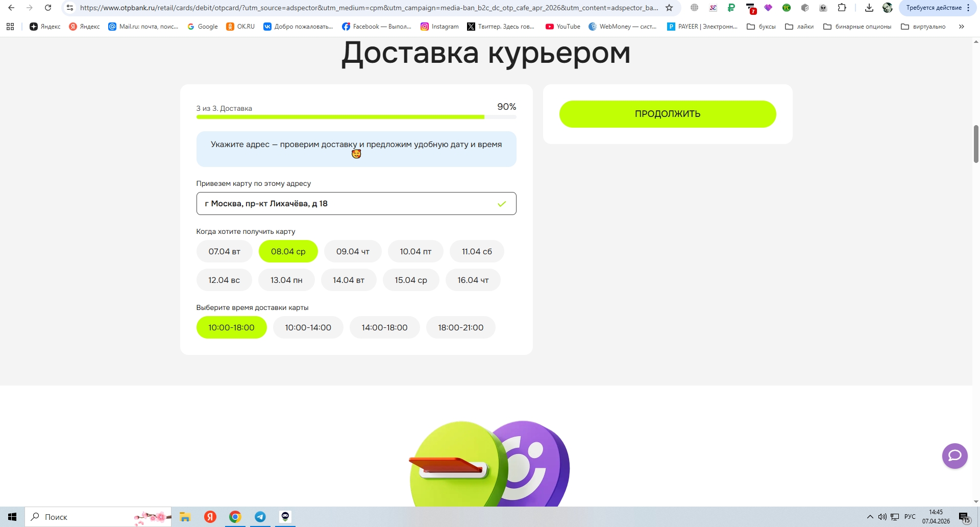
Task: Open Telegram from the taskbar
Action: coord(260,517)
